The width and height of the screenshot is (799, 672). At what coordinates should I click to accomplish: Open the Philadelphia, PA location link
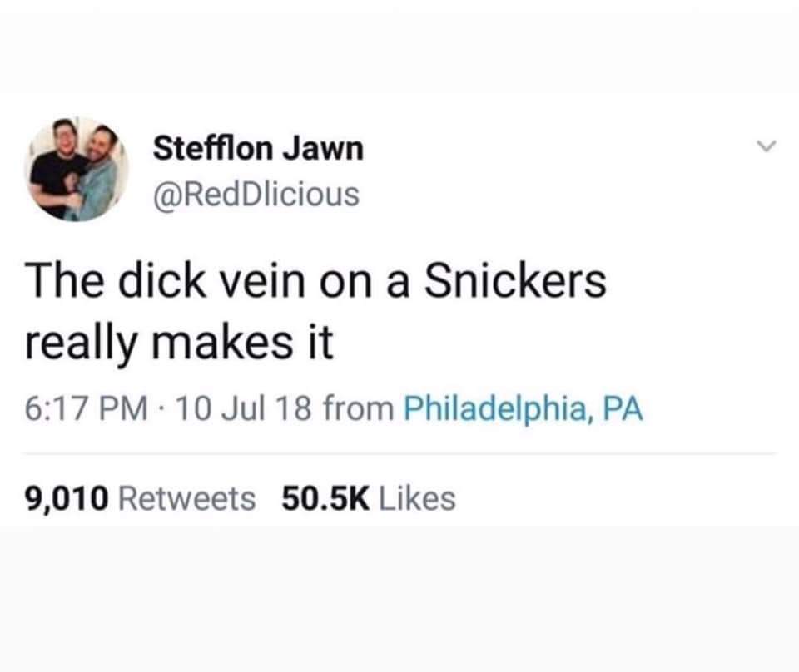pos(524,408)
